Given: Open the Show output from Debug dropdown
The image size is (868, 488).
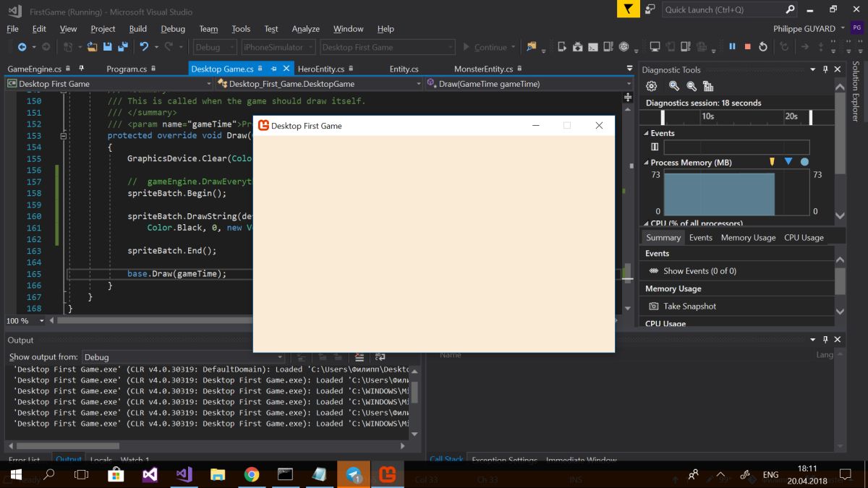Looking at the screenshot, I should [x=183, y=357].
